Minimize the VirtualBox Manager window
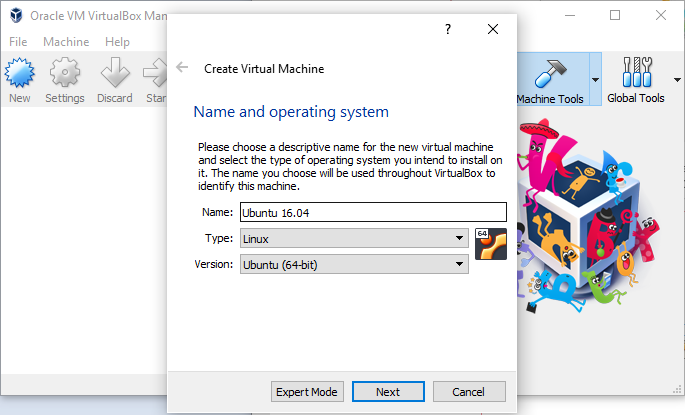 point(570,15)
